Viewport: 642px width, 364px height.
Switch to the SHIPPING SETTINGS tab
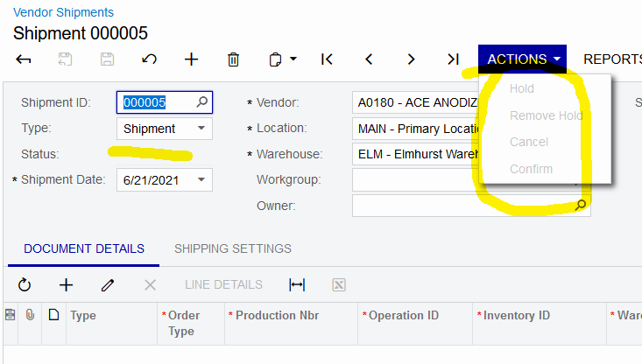click(233, 248)
